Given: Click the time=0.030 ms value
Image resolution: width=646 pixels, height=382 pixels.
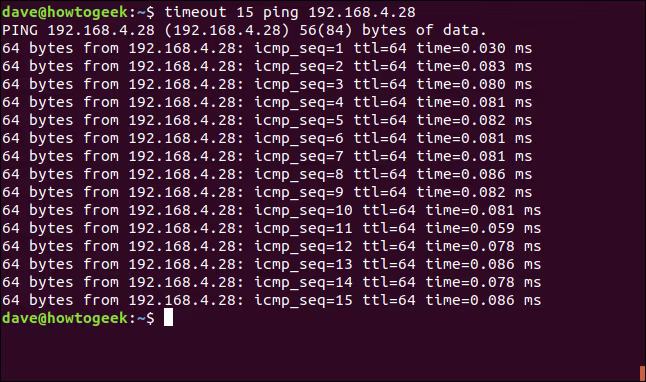Looking at the screenshot, I should [474, 49].
